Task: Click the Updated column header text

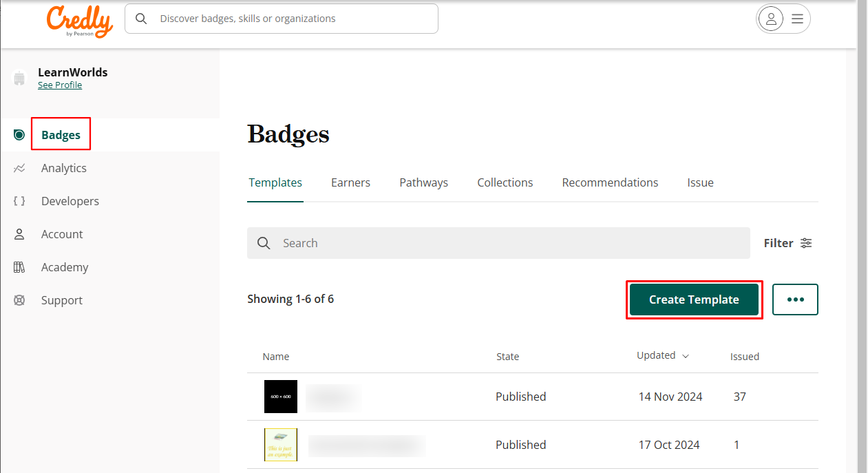Action: (x=656, y=355)
